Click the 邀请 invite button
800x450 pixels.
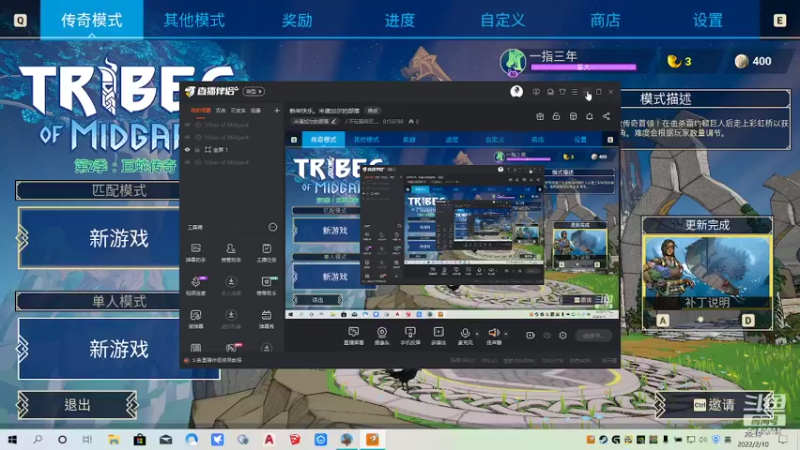(x=714, y=405)
